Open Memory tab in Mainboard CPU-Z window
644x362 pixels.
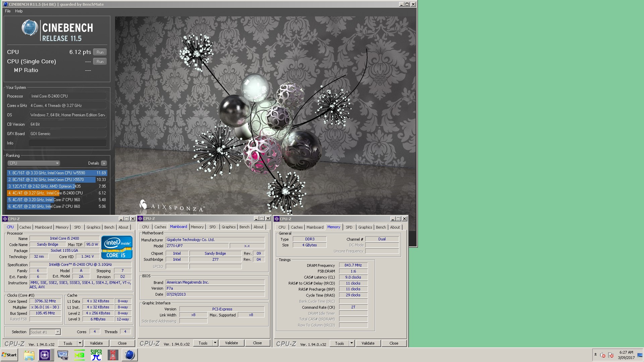[197, 227]
